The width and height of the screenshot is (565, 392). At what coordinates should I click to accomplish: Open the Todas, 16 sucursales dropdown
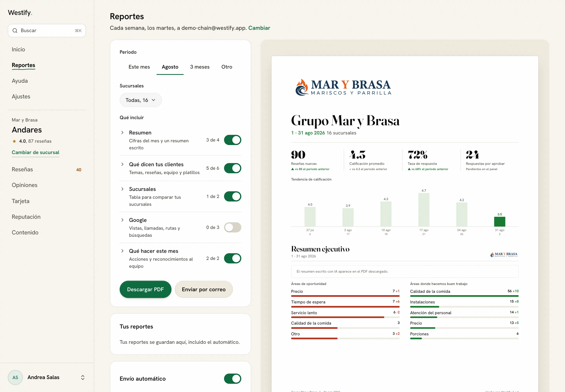click(x=141, y=100)
